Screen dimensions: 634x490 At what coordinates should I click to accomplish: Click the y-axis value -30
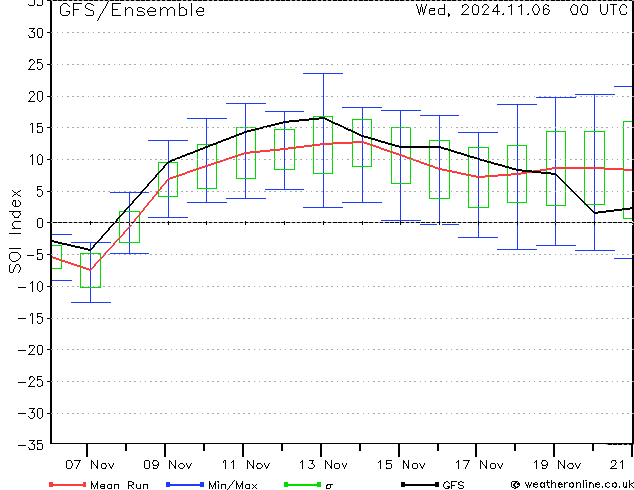[31, 414]
